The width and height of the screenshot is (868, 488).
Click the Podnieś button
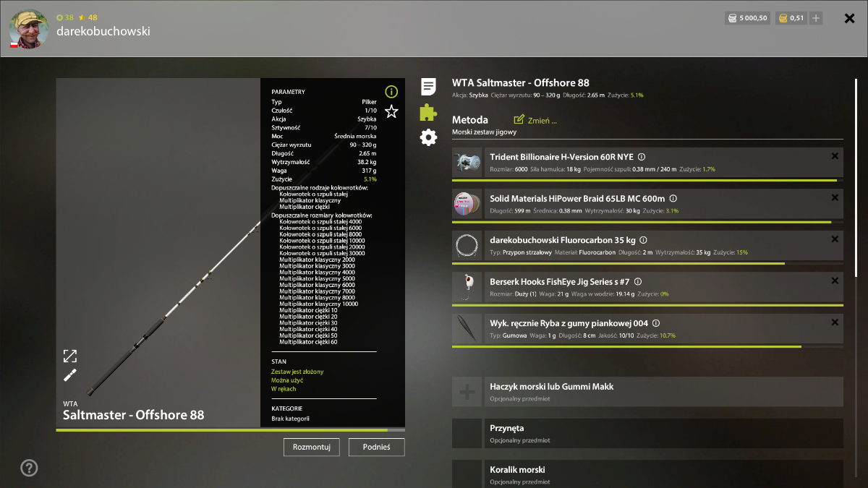376,447
